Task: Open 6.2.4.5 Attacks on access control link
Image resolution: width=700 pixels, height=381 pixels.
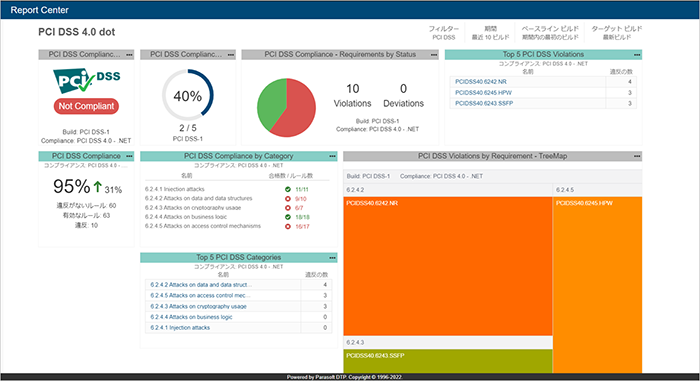Action: (x=200, y=295)
